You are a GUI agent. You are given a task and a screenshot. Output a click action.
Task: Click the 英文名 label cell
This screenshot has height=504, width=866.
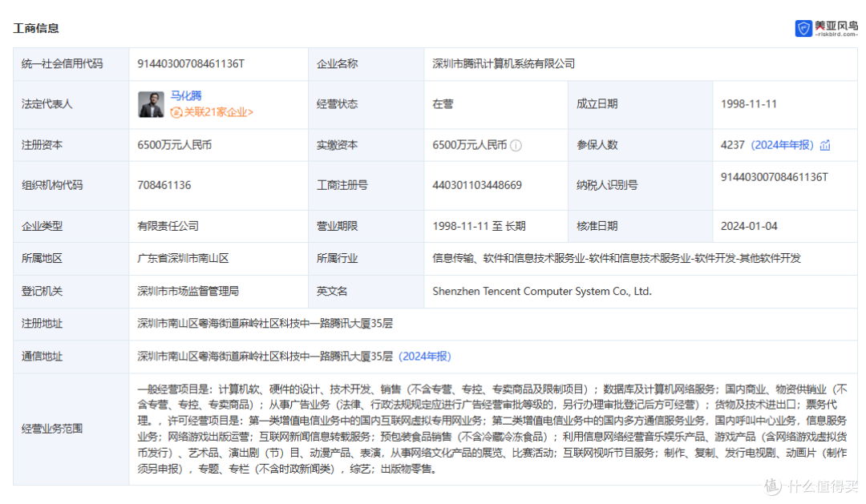pyautogui.click(x=366, y=292)
